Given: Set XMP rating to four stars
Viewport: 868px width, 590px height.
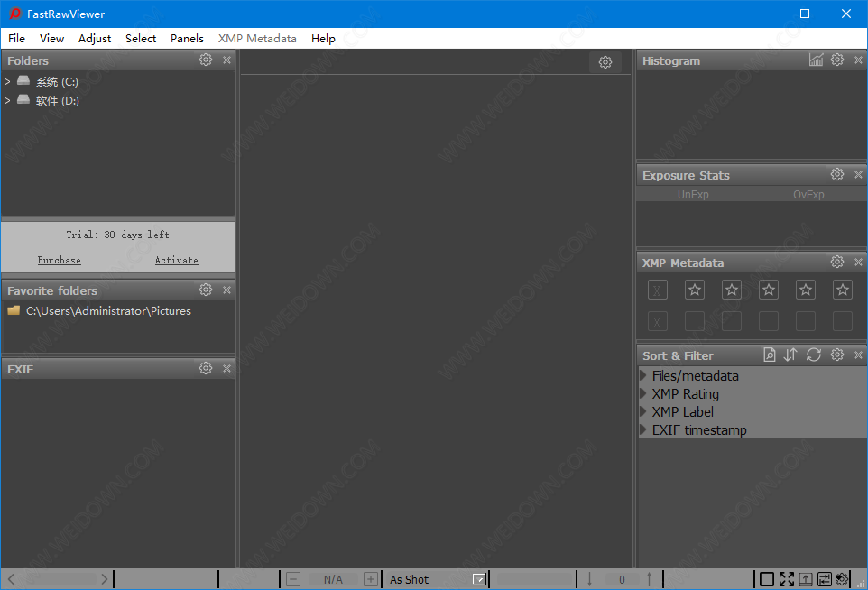Looking at the screenshot, I should tap(806, 290).
